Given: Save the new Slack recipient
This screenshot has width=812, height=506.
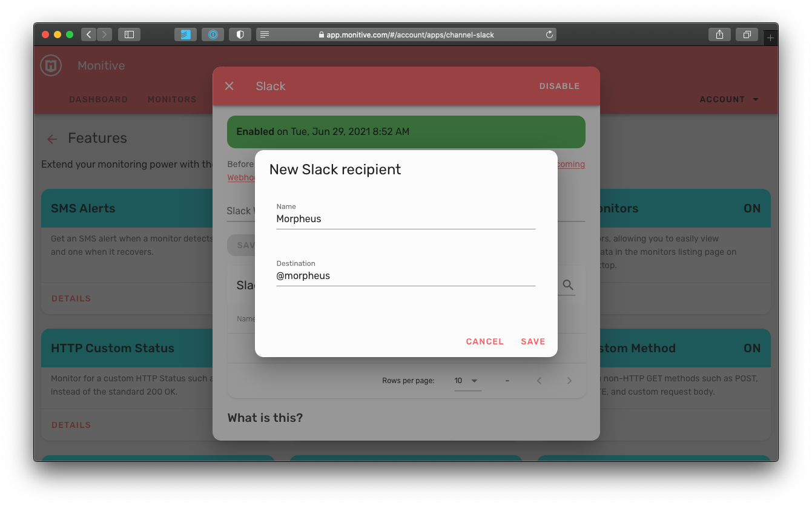Looking at the screenshot, I should point(533,341).
